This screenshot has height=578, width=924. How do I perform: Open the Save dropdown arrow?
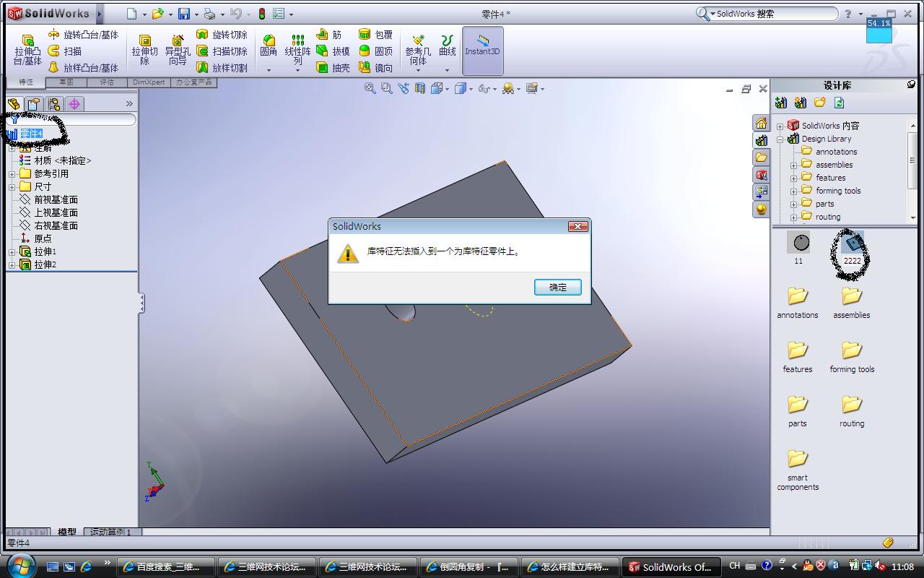196,14
